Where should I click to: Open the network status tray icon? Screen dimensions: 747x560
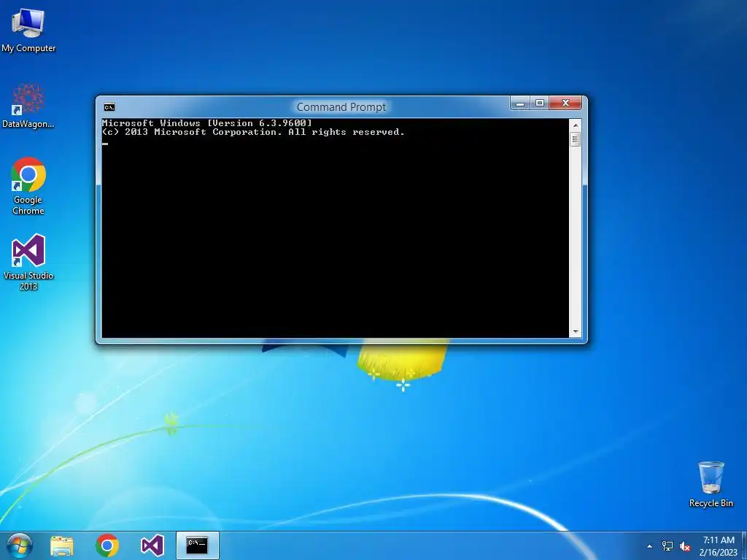(x=667, y=546)
